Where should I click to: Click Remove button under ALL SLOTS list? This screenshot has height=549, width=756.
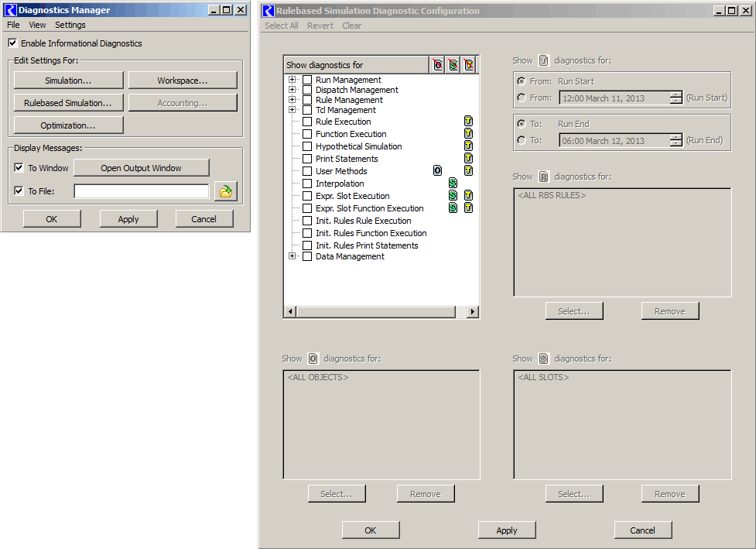click(x=670, y=494)
